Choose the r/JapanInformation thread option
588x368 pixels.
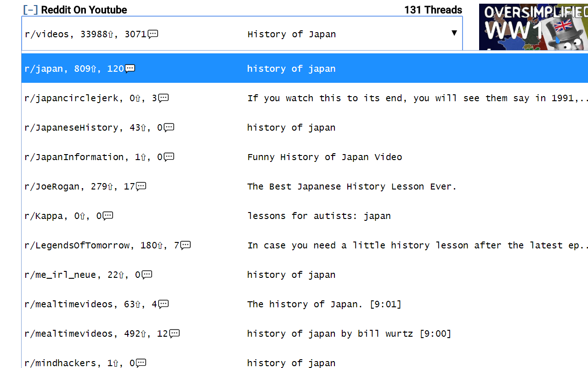click(x=305, y=156)
